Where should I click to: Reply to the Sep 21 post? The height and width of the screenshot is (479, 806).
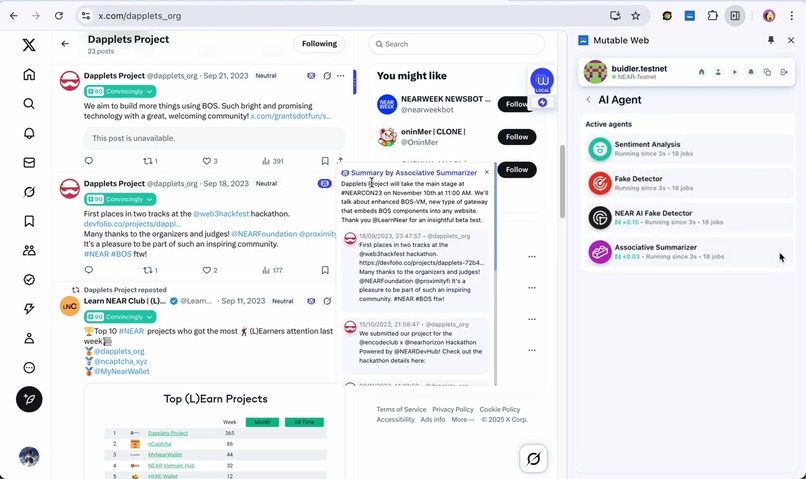point(89,161)
